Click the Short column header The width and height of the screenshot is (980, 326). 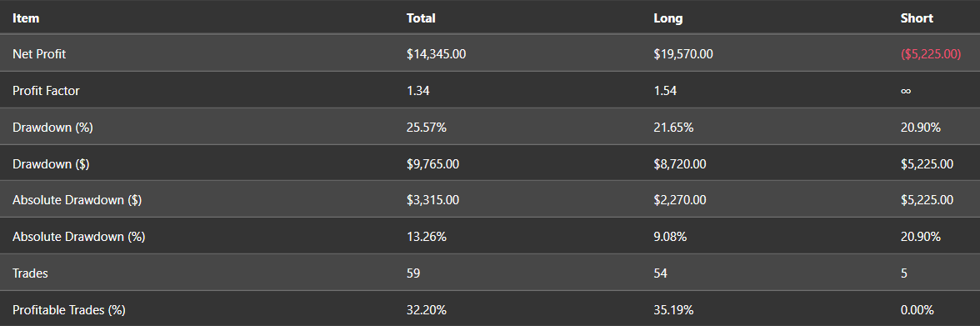tap(917, 19)
